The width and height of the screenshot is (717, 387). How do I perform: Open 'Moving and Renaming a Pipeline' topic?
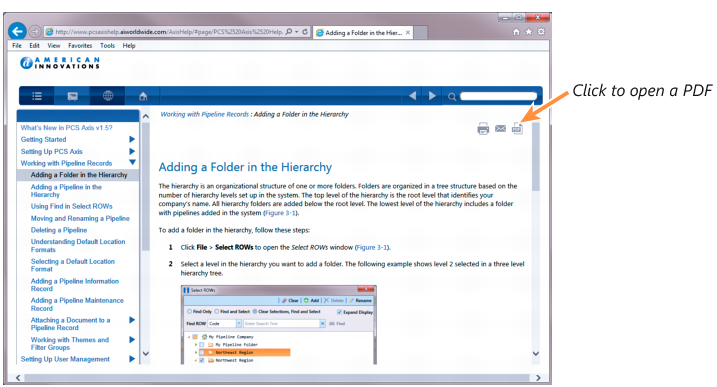click(80, 218)
